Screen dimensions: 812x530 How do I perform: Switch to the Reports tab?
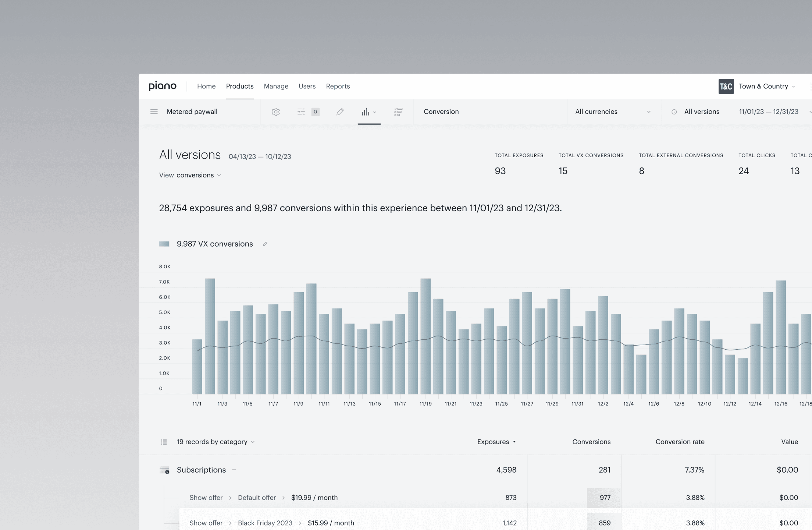coord(338,86)
